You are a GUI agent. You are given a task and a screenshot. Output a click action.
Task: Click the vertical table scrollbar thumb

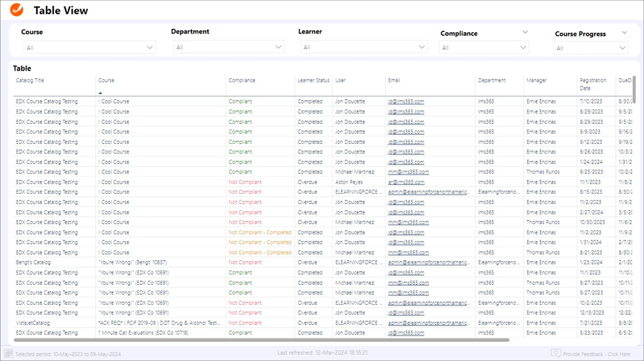[634, 89]
